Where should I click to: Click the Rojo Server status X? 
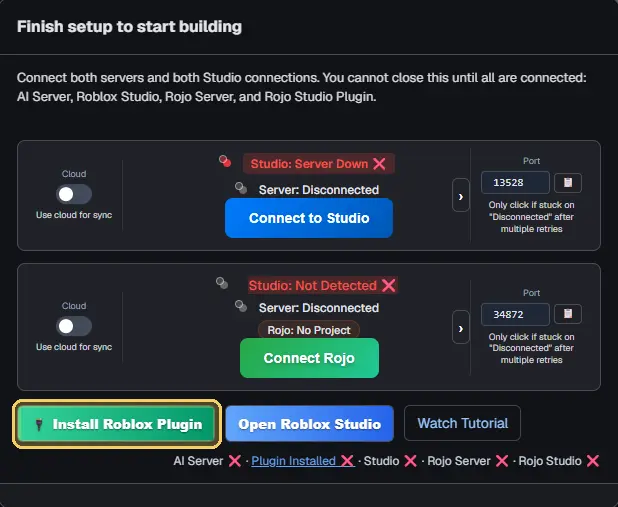(502, 461)
